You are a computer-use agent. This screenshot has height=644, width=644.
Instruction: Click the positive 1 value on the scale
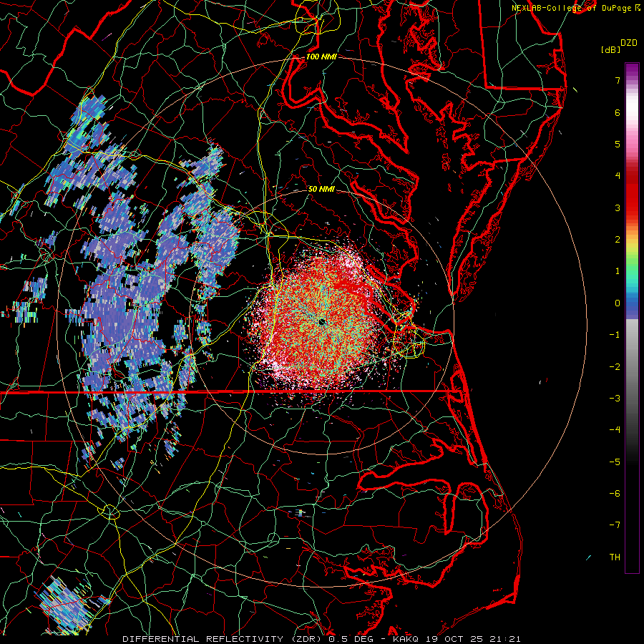tap(618, 271)
